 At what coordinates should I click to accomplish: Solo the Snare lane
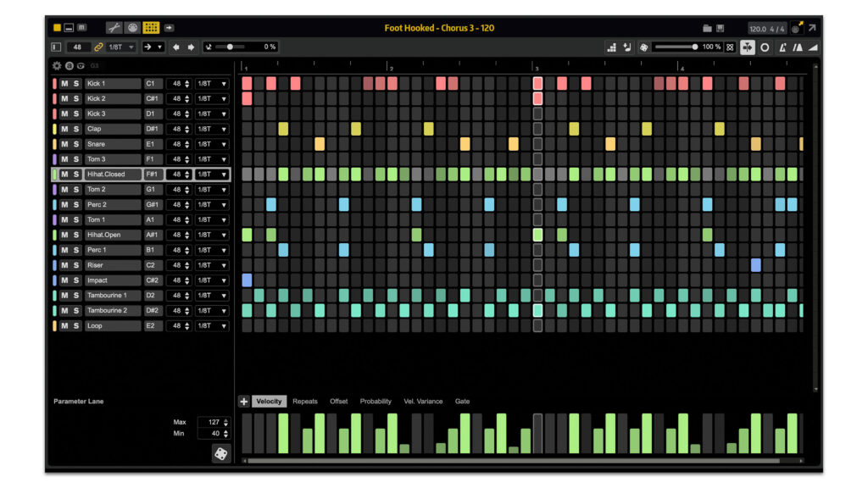(x=76, y=144)
